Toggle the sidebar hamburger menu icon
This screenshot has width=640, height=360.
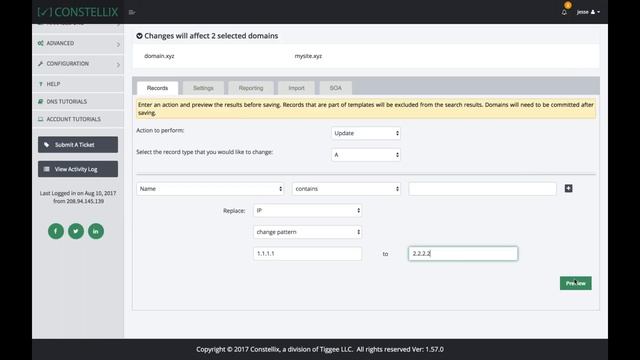132,12
